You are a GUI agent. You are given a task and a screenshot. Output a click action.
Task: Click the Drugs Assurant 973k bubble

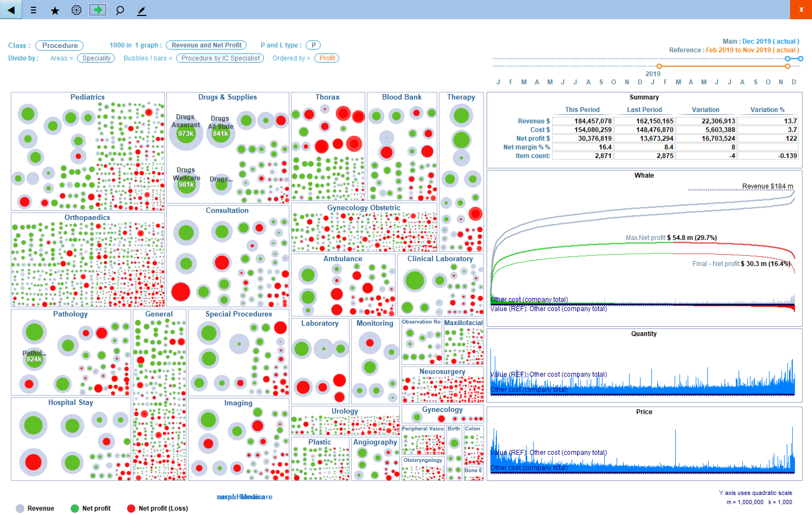186,134
